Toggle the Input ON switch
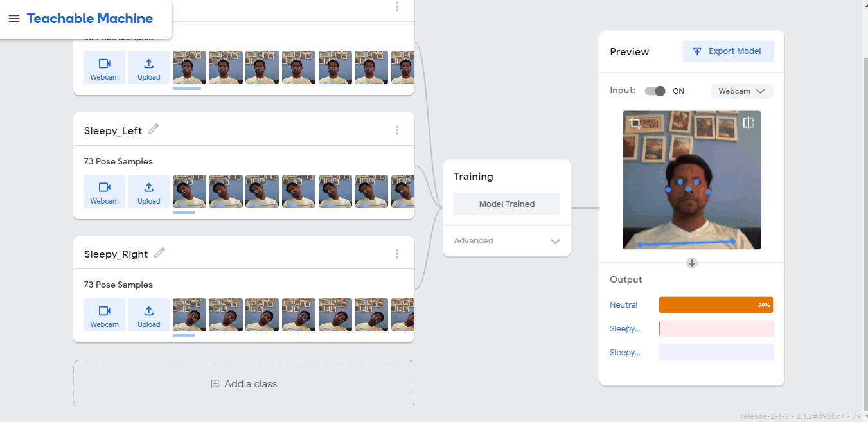Viewport: 868px width, 422px height. coord(655,91)
